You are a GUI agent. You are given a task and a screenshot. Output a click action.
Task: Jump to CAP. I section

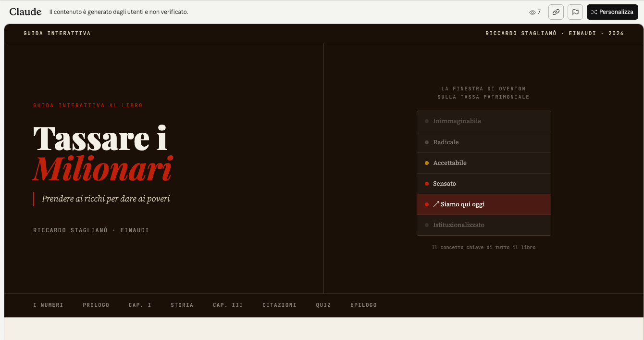[x=140, y=305]
